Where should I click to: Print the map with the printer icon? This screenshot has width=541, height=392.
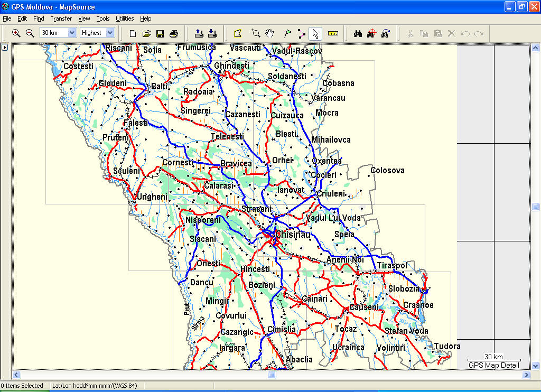pos(174,33)
